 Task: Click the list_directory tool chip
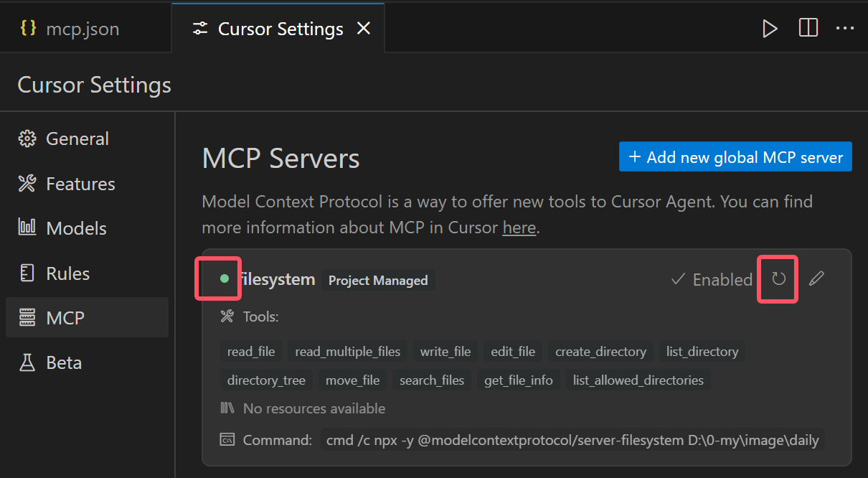[702, 351]
